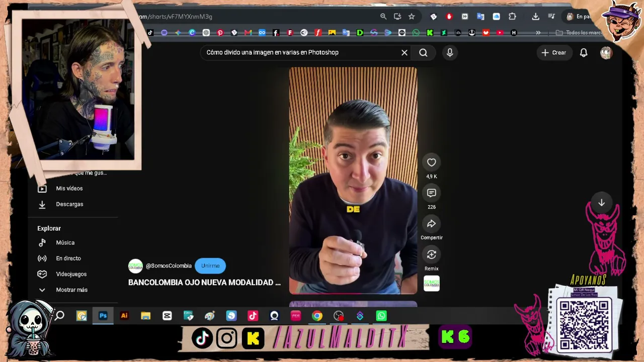Image resolution: width=644 pixels, height=362 pixels.
Task: Click the Crear button
Action: 553,52
